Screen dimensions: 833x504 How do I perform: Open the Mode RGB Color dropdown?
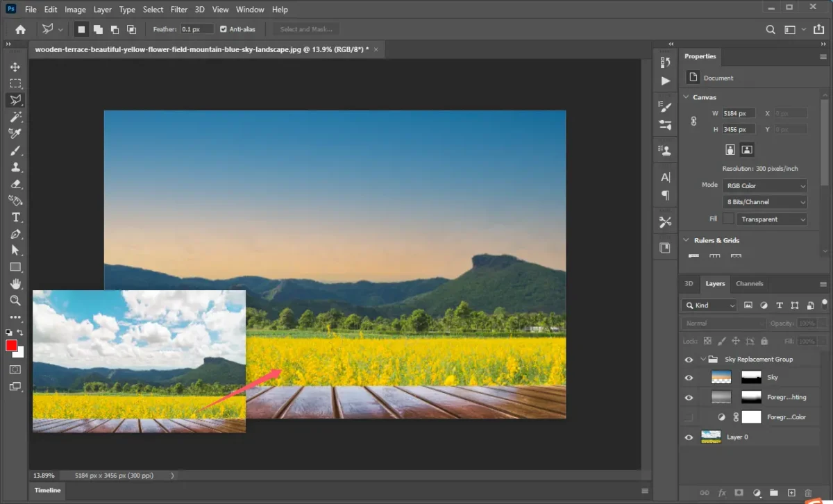pyautogui.click(x=765, y=186)
